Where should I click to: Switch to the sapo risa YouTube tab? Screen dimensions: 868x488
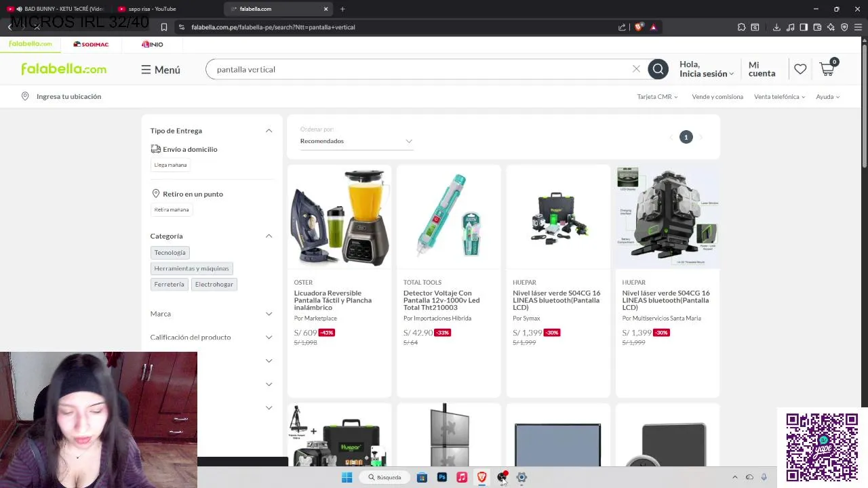[167, 9]
